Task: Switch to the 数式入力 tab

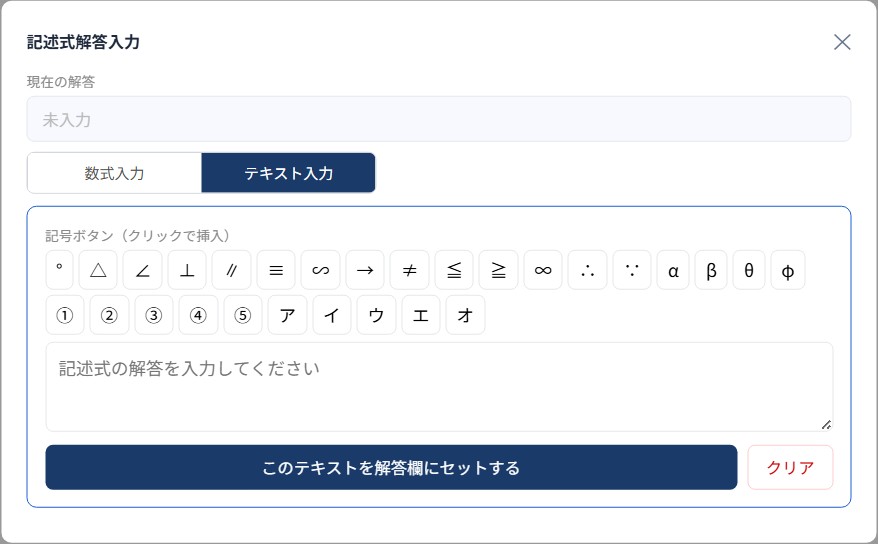Action: point(114,173)
